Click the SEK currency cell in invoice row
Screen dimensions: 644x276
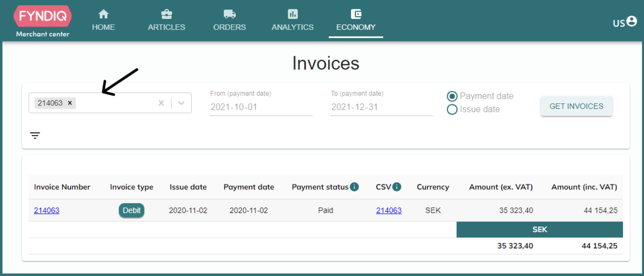pyautogui.click(x=433, y=210)
